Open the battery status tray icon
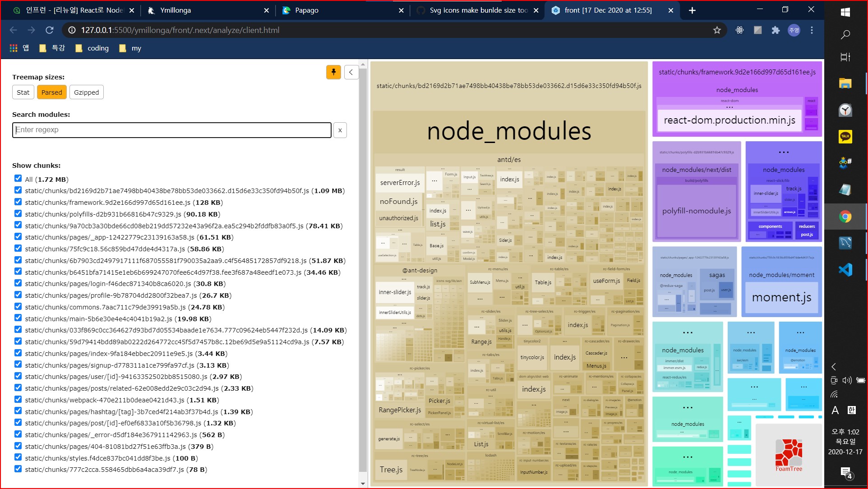This screenshot has height=489, width=868. tap(860, 380)
